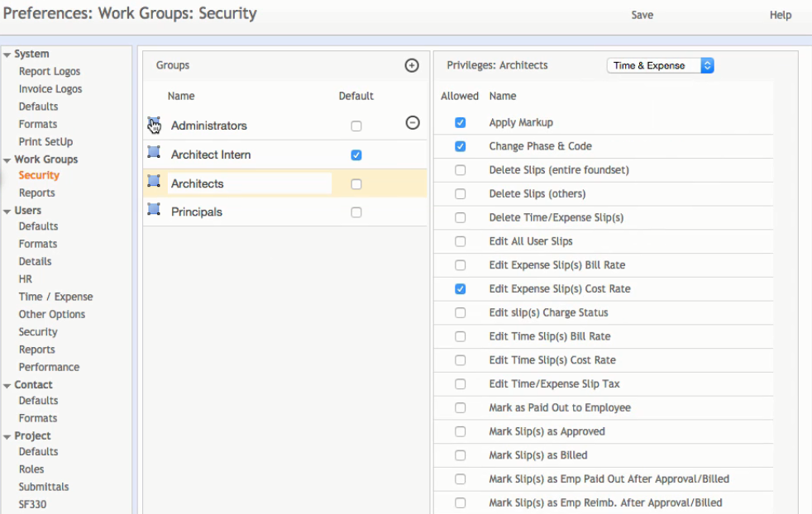This screenshot has width=812, height=514.
Task: Enable Delete Slips (others) privilege
Action: (x=461, y=194)
